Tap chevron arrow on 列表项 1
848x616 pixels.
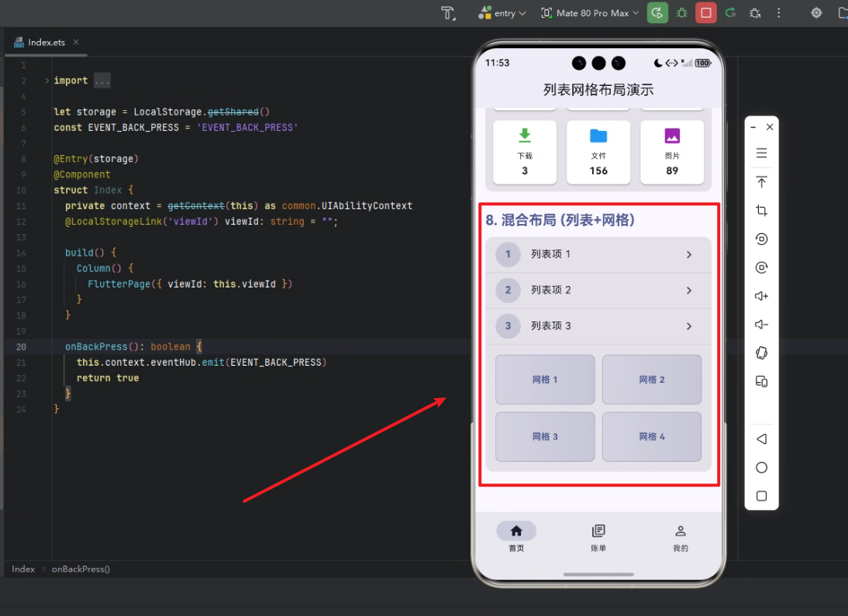click(689, 255)
